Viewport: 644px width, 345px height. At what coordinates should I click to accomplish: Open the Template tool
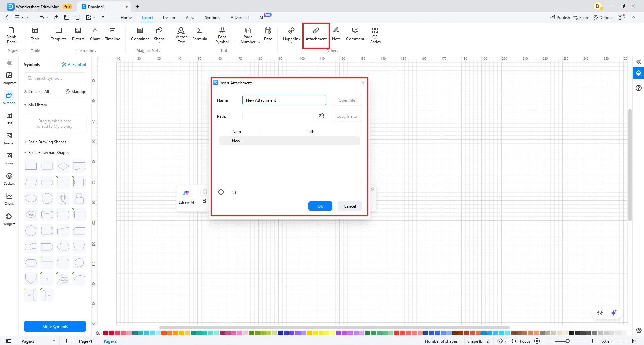point(59,34)
